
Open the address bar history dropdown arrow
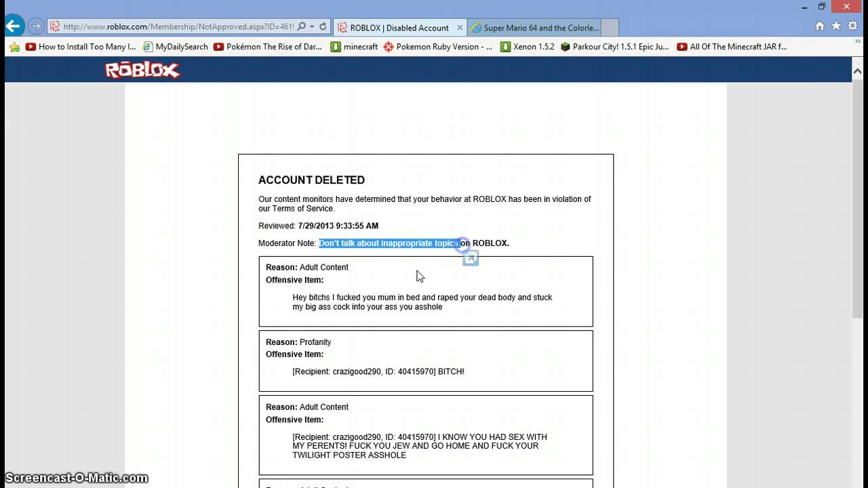[312, 27]
